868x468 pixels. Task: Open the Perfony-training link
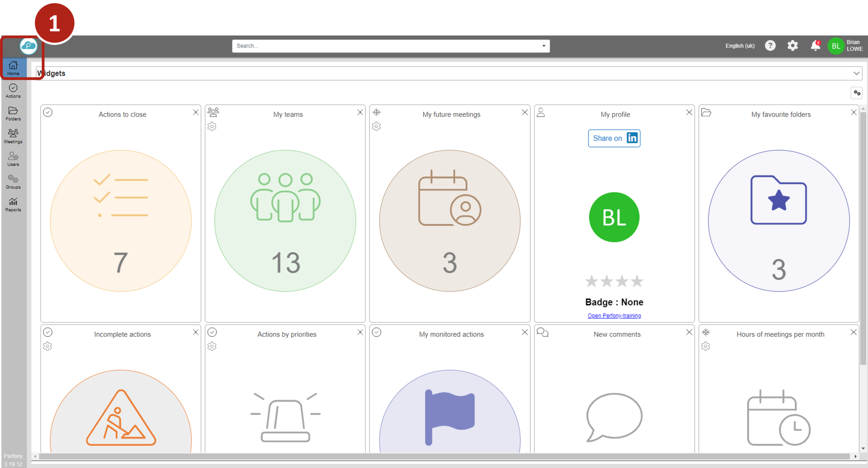point(614,316)
